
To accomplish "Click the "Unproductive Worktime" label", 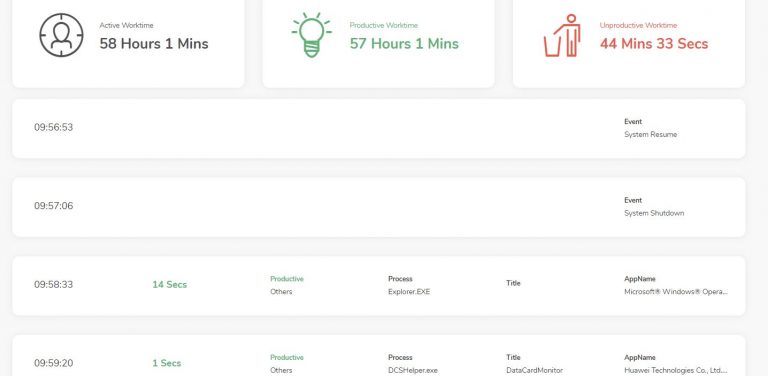I will 638,25.
